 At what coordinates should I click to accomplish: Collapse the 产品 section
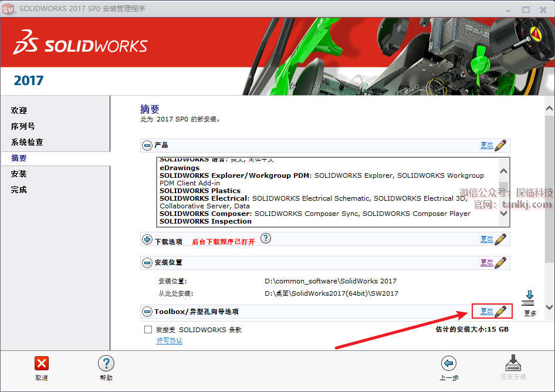pos(147,145)
